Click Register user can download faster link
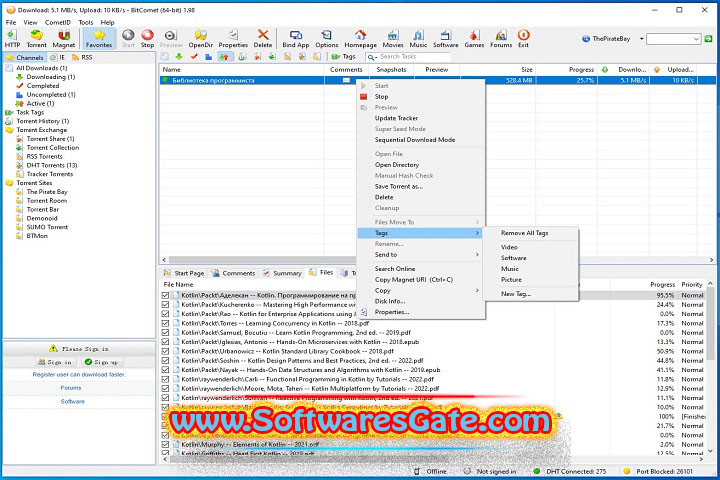The height and width of the screenshot is (480, 720). click(79, 374)
